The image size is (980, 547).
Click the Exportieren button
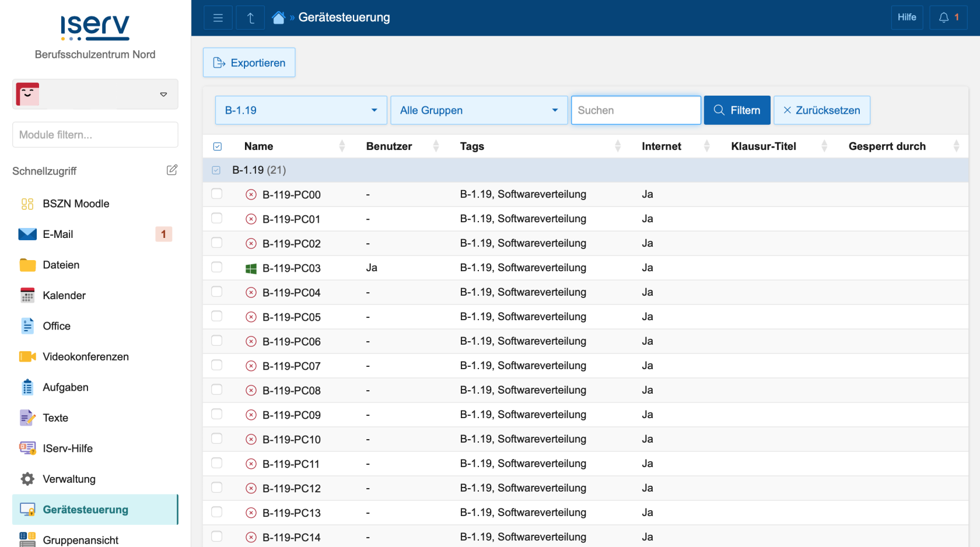click(249, 62)
